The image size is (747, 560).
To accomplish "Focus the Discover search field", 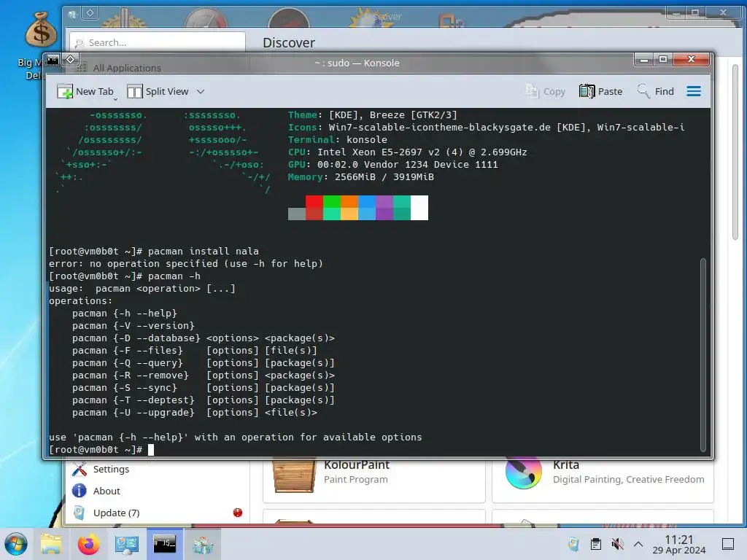I will 158,42.
